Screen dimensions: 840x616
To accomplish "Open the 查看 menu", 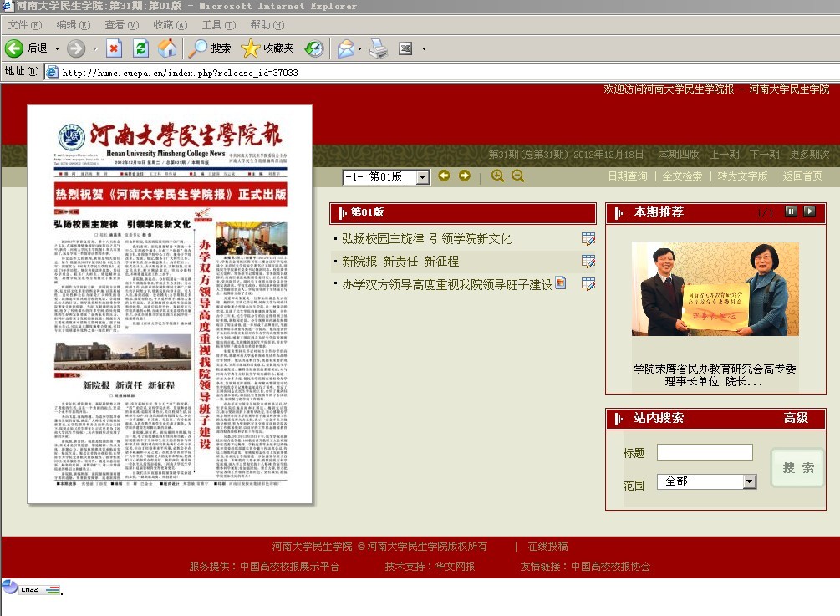I will tap(121, 24).
